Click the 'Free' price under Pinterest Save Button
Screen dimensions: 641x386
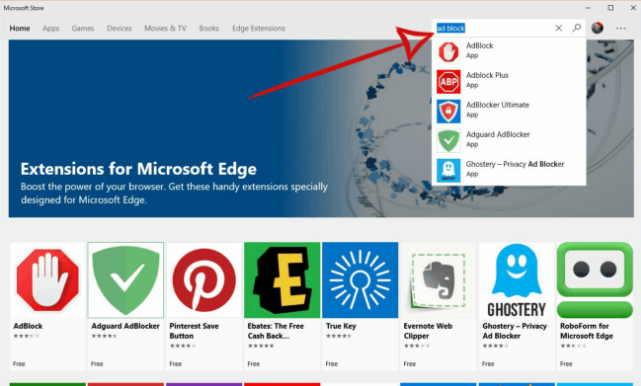tap(175, 364)
